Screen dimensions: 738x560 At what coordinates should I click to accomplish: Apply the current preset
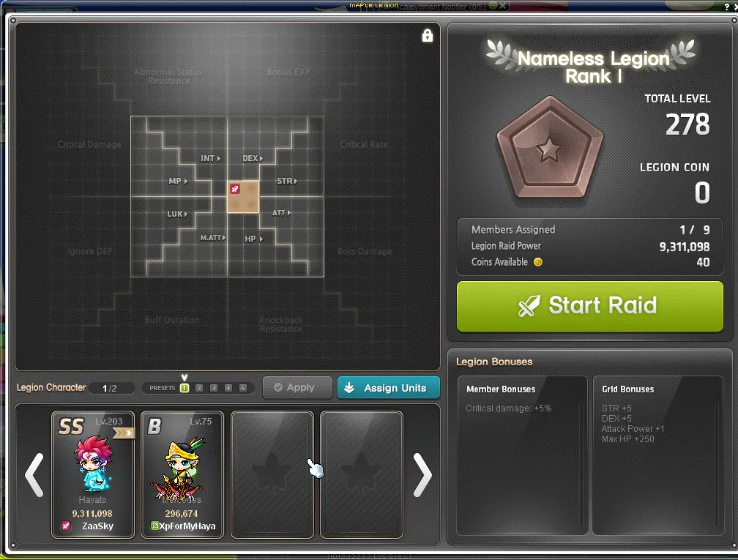click(x=297, y=388)
